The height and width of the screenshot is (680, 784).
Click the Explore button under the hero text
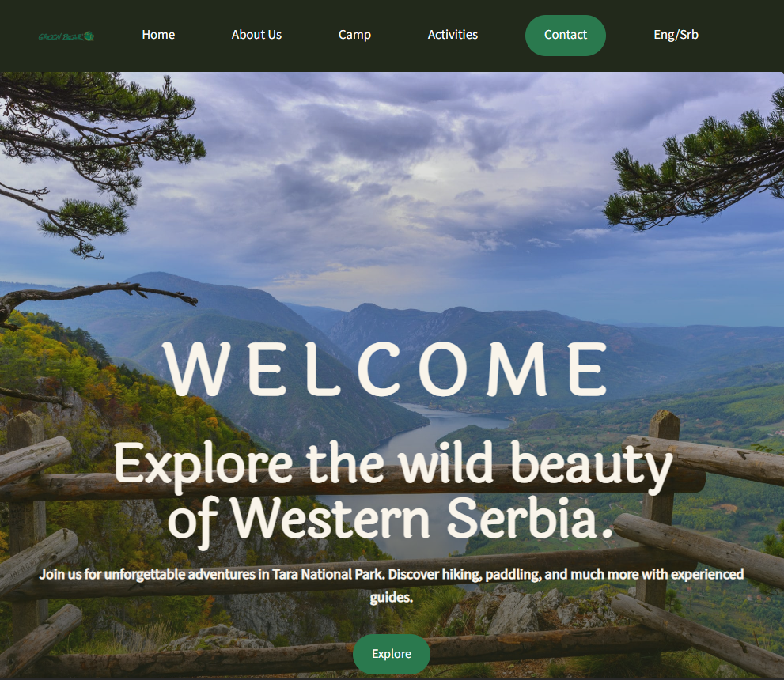pyautogui.click(x=392, y=654)
